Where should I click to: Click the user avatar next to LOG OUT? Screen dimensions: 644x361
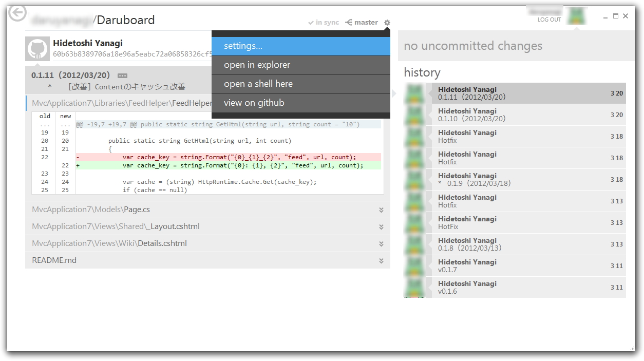[576, 16]
